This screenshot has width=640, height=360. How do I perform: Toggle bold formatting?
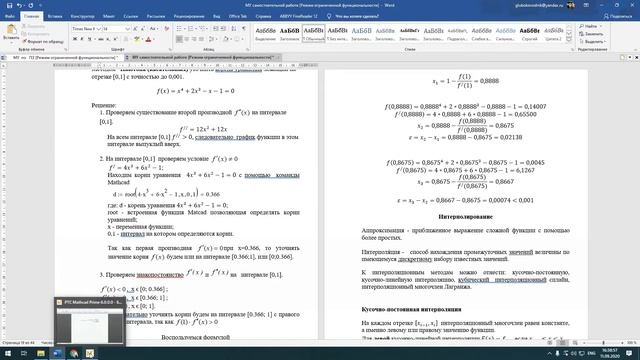[75, 39]
